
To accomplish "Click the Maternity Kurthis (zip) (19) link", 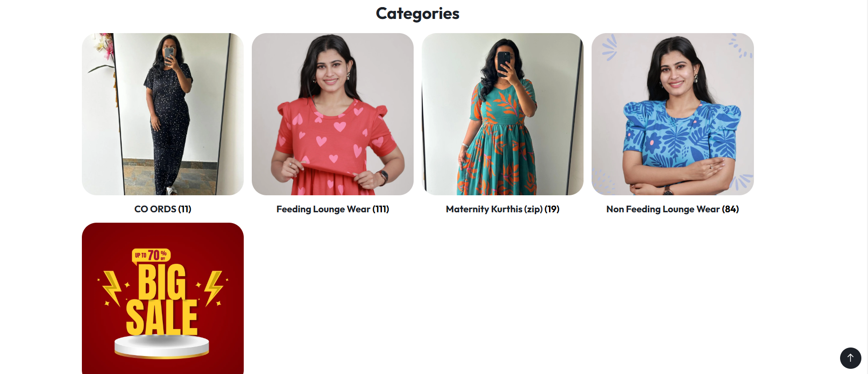I will click(x=503, y=209).
